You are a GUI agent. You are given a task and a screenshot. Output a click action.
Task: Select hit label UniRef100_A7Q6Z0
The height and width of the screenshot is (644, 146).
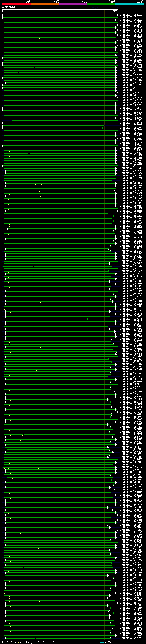[131, 58]
